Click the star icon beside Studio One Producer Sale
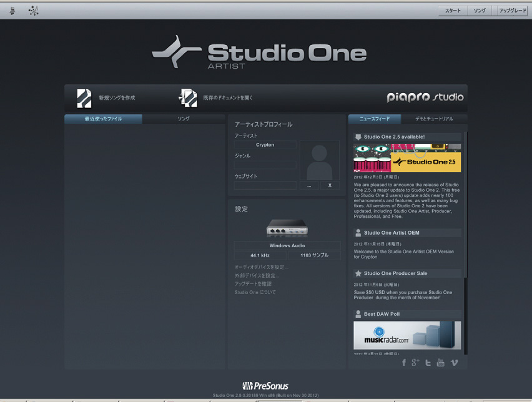This screenshot has width=532, height=402. (357, 273)
